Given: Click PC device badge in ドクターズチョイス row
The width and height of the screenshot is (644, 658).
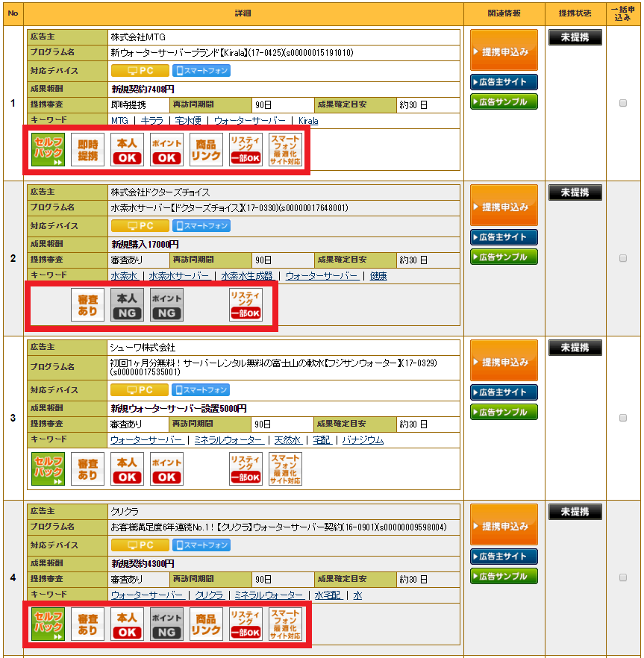Looking at the screenshot, I should (140, 226).
